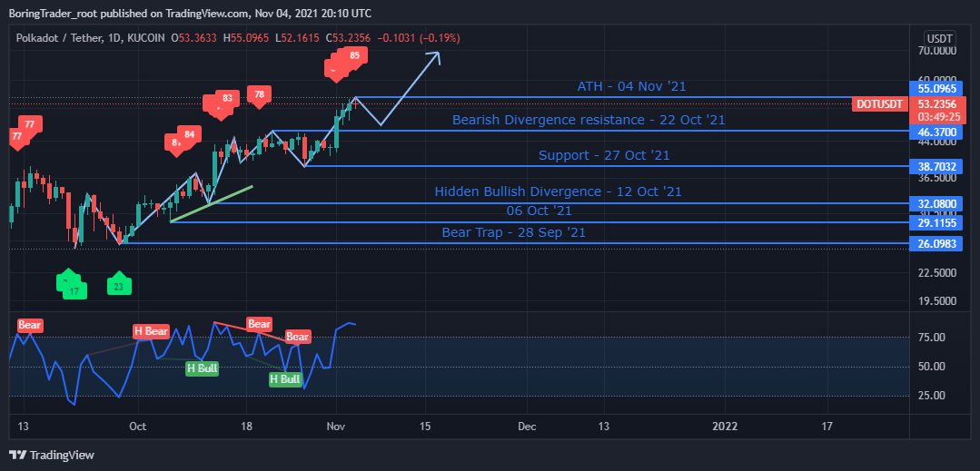Screen dimensions: 980x471
Task: Select the Hidden Bullish Divergence annotation
Action: (558, 191)
